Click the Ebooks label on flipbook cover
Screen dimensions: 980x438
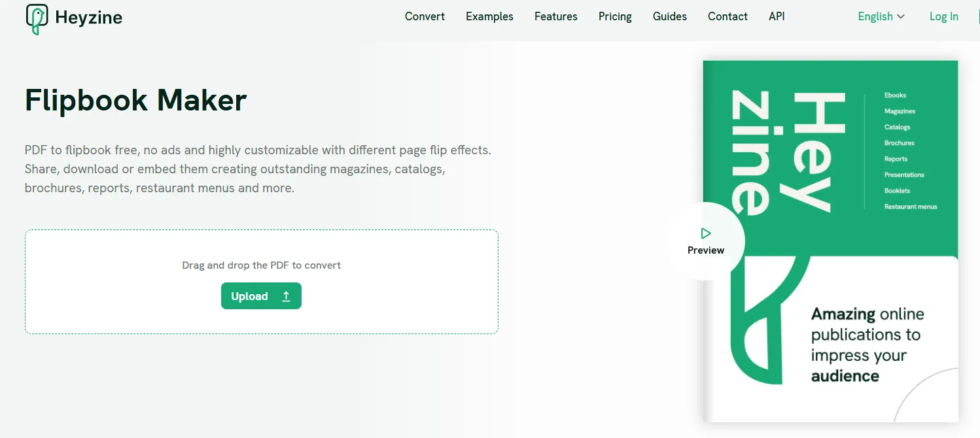coord(895,95)
